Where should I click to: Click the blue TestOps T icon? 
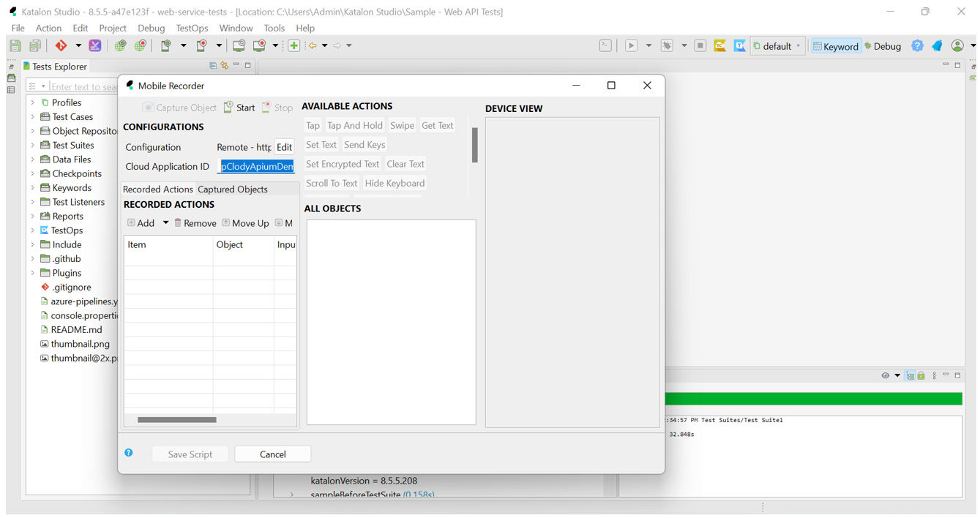[x=740, y=45]
